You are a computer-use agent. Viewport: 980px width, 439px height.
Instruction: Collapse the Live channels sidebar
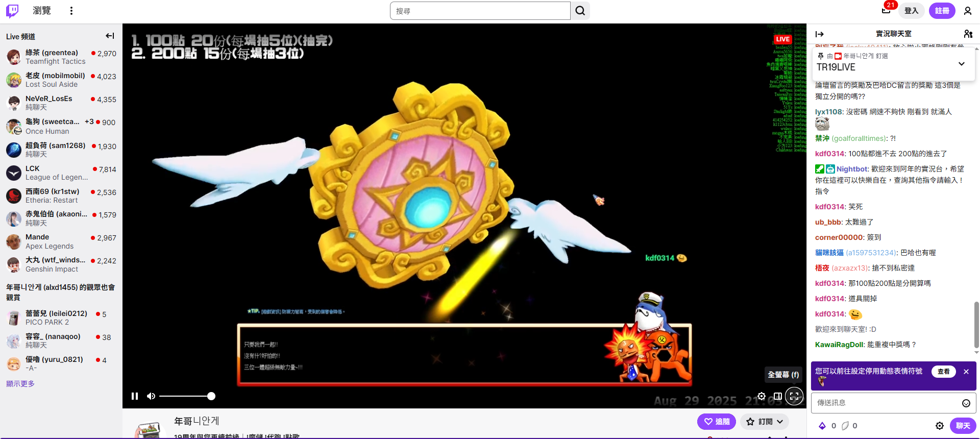pos(110,36)
